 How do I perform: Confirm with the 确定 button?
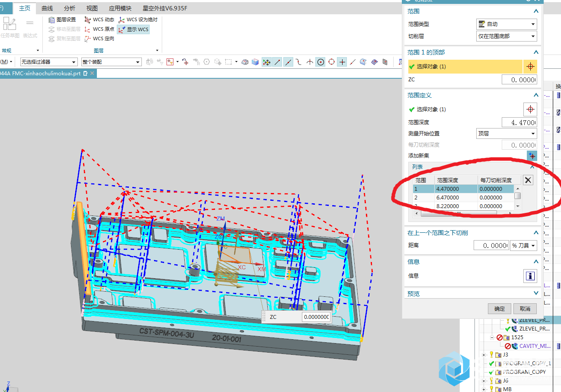[500, 308]
